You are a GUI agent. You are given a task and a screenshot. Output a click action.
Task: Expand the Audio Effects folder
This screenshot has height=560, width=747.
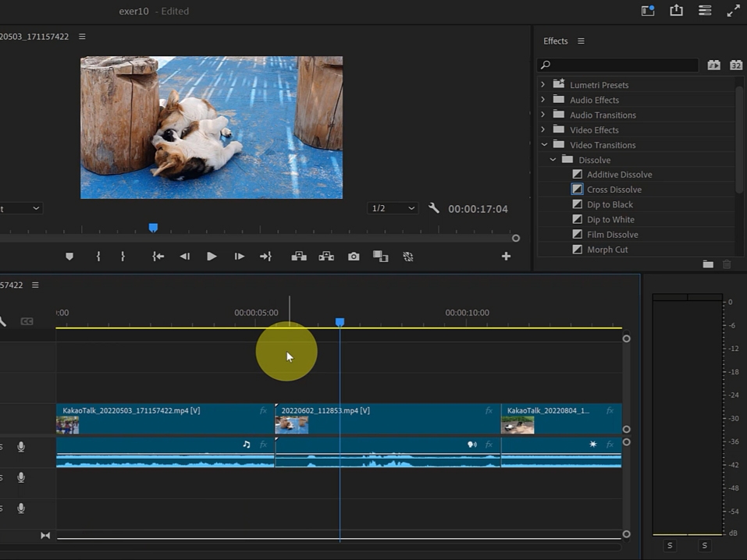(x=542, y=100)
